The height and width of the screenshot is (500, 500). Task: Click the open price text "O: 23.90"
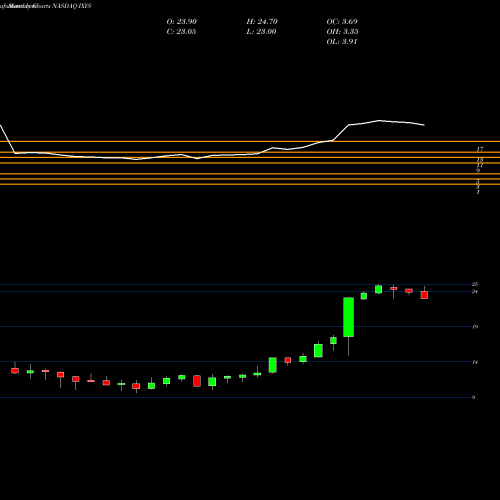(182, 22)
